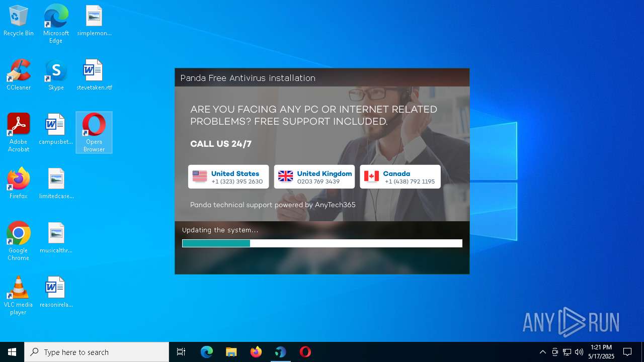The image size is (644, 362).
Task: Open Opera from the taskbar
Action: (305, 352)
